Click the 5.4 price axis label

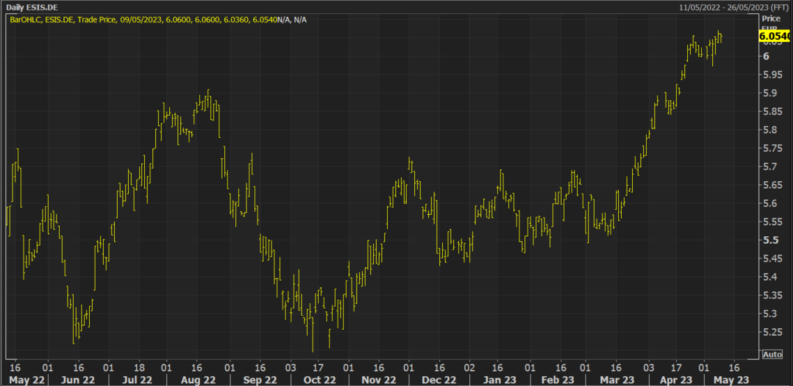(x=769, y=277)
